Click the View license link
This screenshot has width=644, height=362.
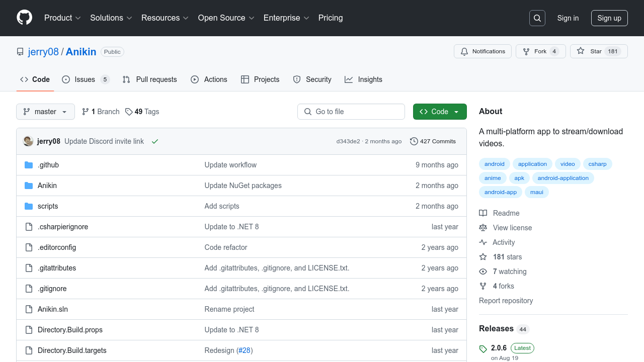pyautogui.click(x=512, y=228)
